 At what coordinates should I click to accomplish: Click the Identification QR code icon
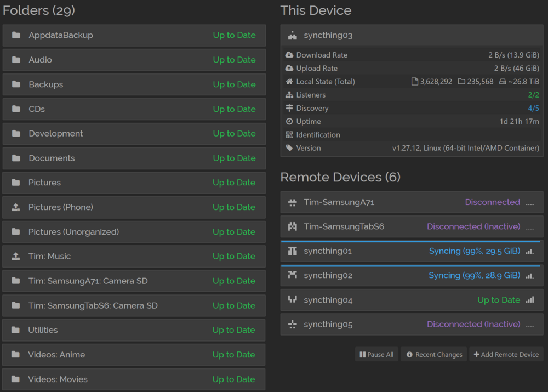tap(289, 135)
